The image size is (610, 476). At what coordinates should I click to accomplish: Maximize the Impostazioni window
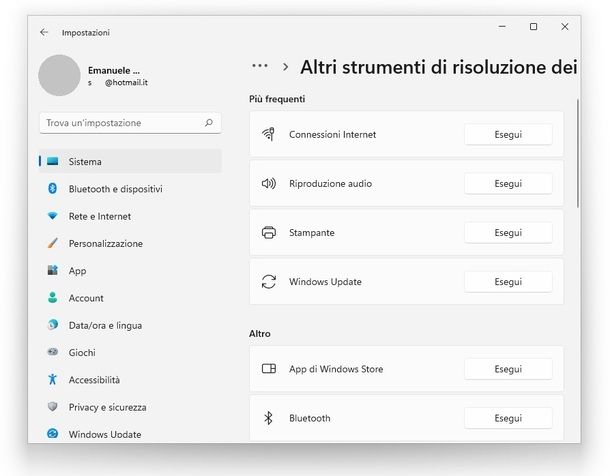coord(533,26)
